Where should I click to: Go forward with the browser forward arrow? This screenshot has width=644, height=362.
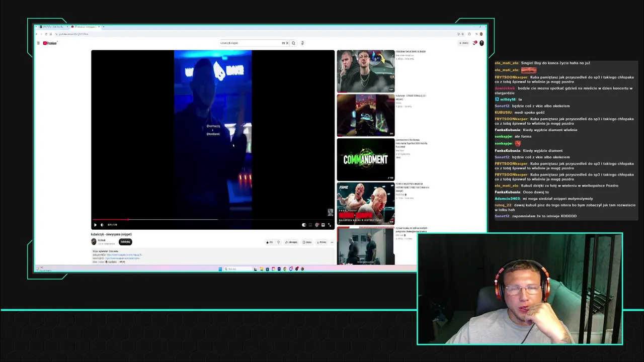point(41,34)
